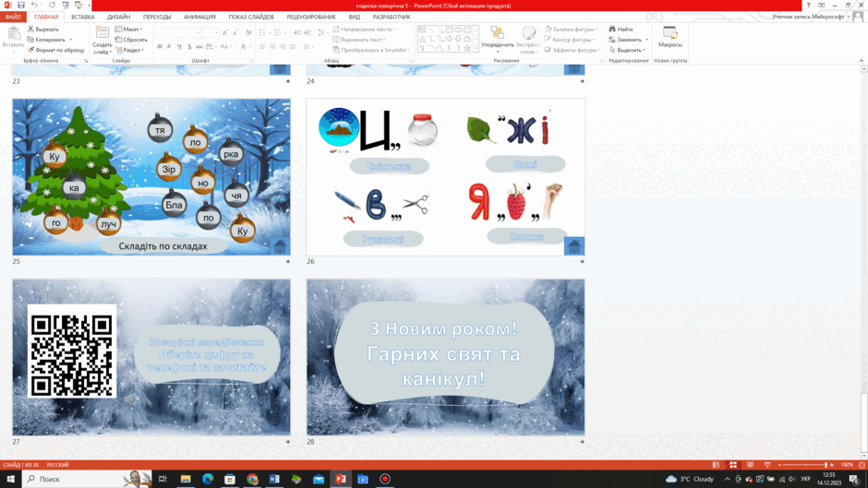Screen dimensions: 868x488
Task: Toggle Slide Sorter view button
Action: point(733,465)
